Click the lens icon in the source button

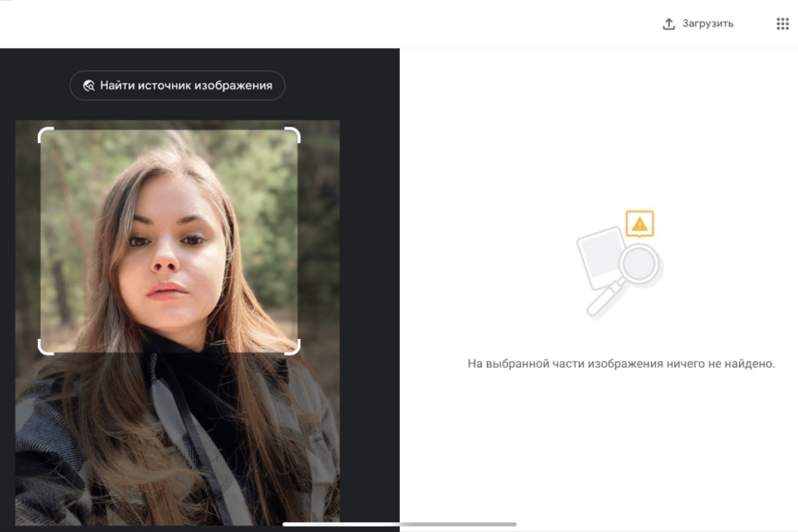(89, 86)
